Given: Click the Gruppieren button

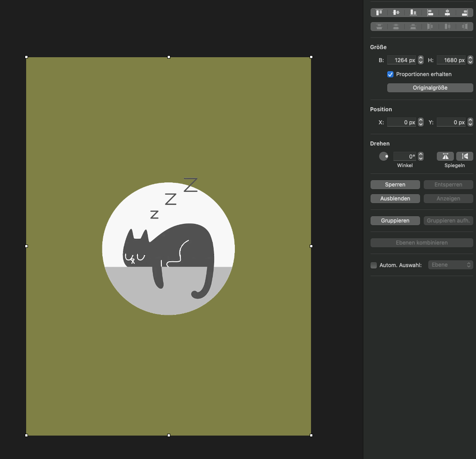Looking at the screenshot, I should point(395,221).
